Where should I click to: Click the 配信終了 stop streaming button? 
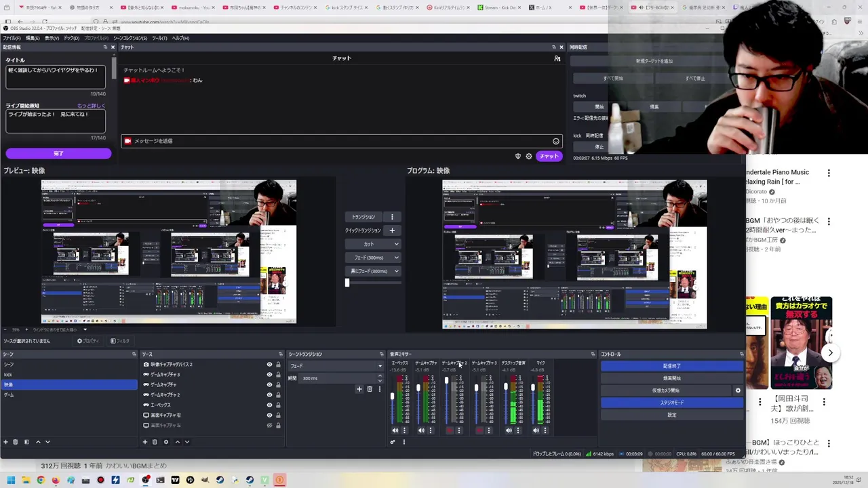coord(672,366)
